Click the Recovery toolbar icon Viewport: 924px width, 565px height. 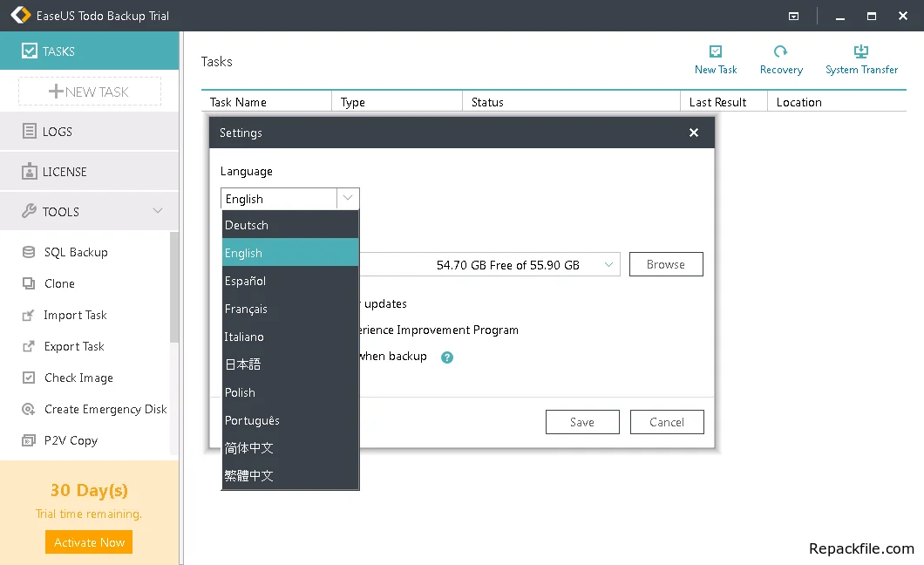pyautogui.click(x=781, y=51)
